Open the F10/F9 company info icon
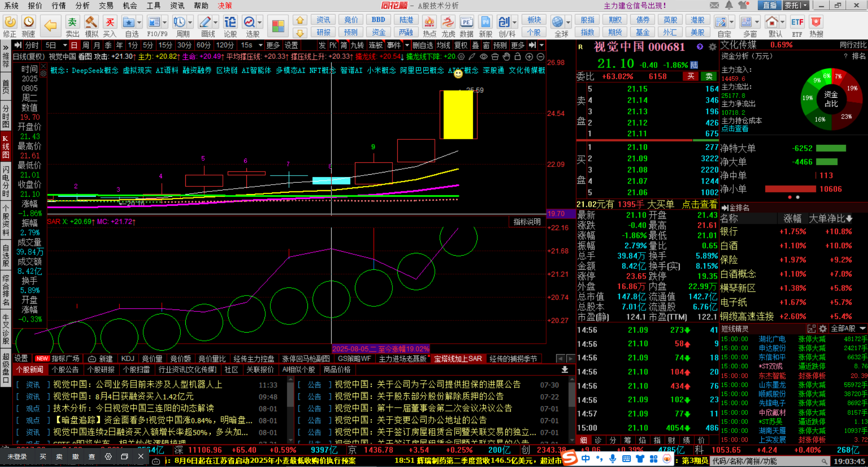The height and width of the screenshot is (467, 868). [x=154, y=22]
